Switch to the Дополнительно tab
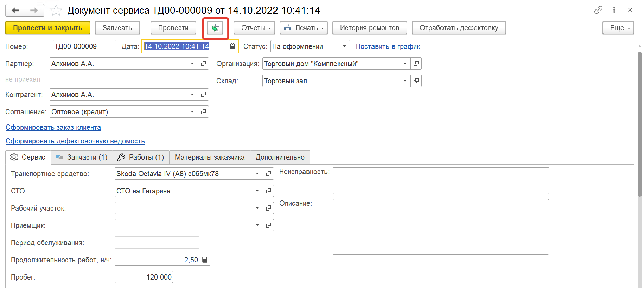The image size is (644, 288). [x=280, y=157]
